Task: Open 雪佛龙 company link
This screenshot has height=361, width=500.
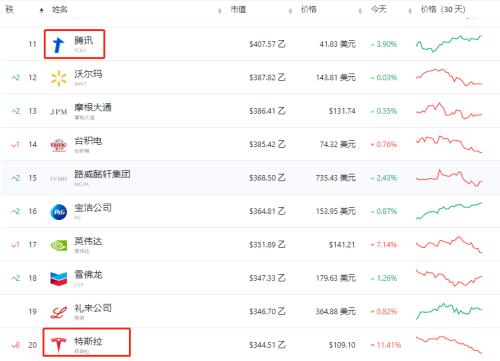Action: point(88,275)
